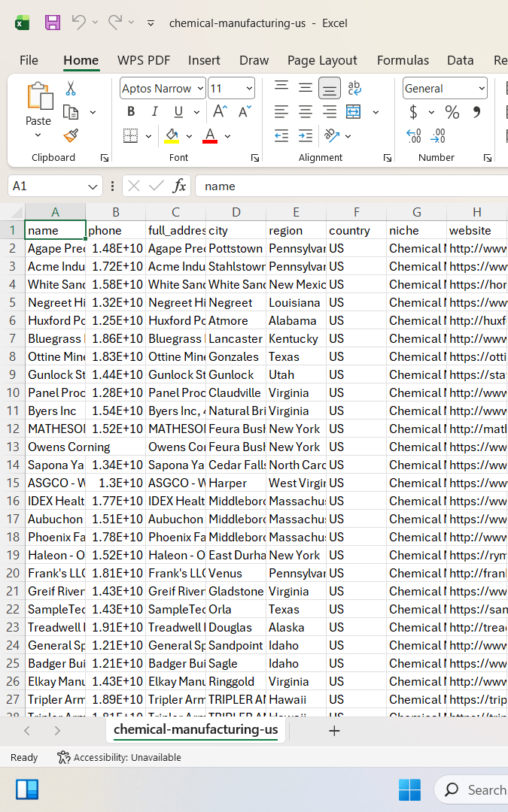Click Increase Decimal icon
This screenshot has height=812, width=508.
tap(414, 135)
